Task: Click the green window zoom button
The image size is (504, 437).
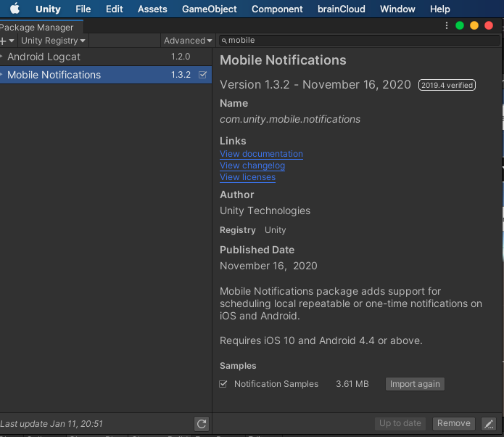Action: [x=460, y=25]
